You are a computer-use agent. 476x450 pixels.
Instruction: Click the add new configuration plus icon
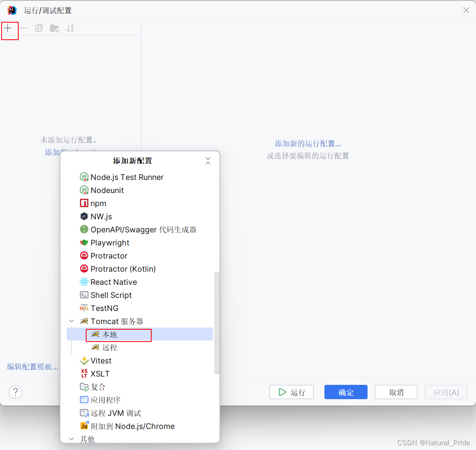8,28
